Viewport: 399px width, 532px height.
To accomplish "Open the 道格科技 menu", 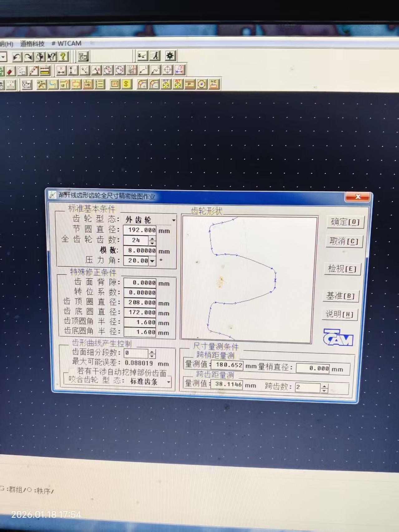I will point(32,44).
